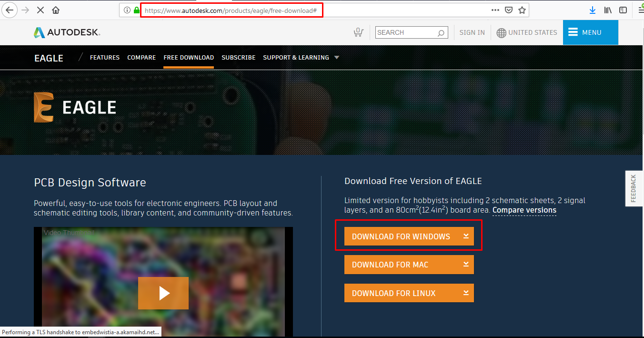Open the FEEDBACK side tab
Image resolution: width=644 pixels, height=338 pixels.
tap(634, 188)
